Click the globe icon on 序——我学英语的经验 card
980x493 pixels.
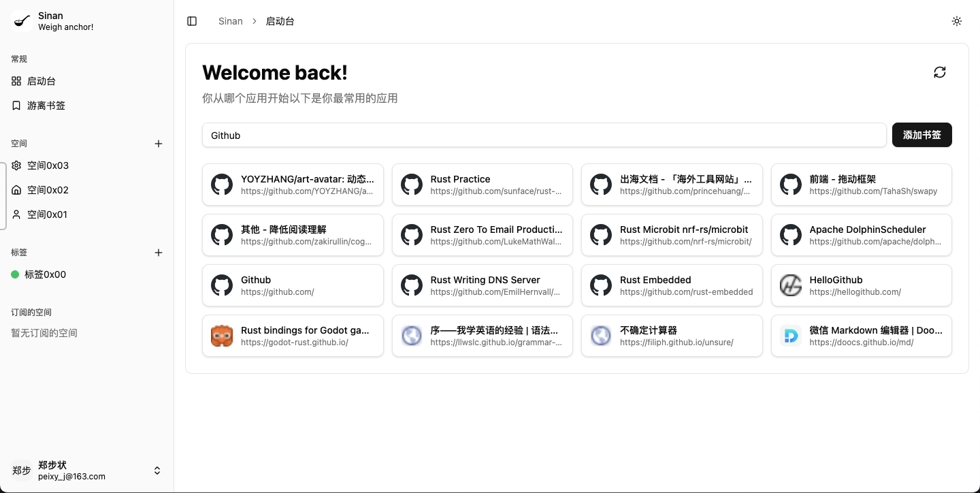(412, 336)
